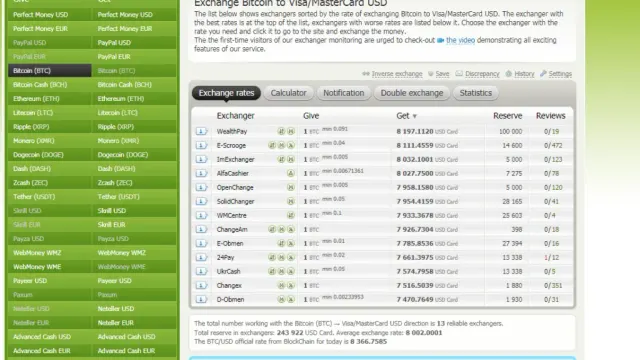640x360 pixels.
Task: Click the Changex reviews count 0/351
Action: click(553, 285)
